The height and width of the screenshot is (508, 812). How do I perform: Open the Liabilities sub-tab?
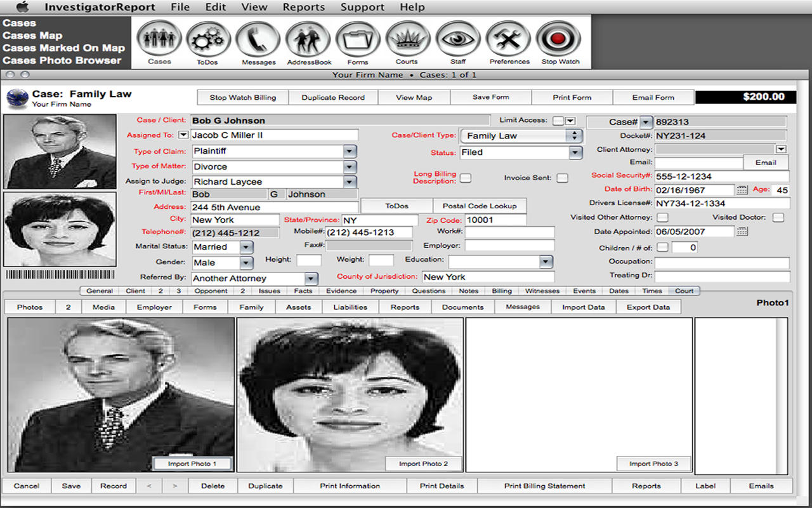click(x=350, y=307)
